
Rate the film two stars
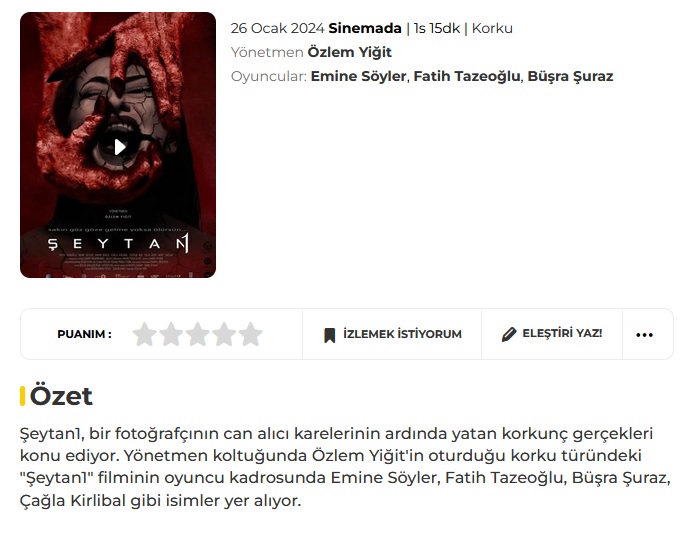(171, 334)
